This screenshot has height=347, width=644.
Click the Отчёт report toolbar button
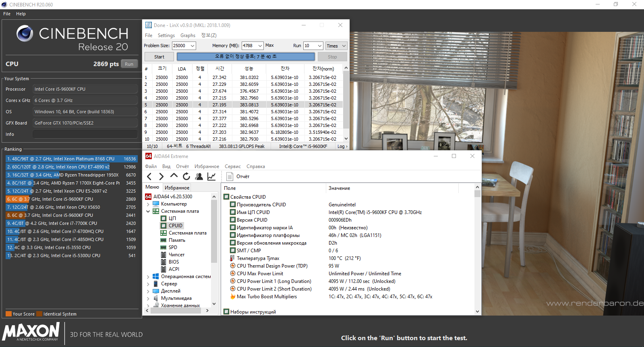pyautogui.click(x=238, y=177)
